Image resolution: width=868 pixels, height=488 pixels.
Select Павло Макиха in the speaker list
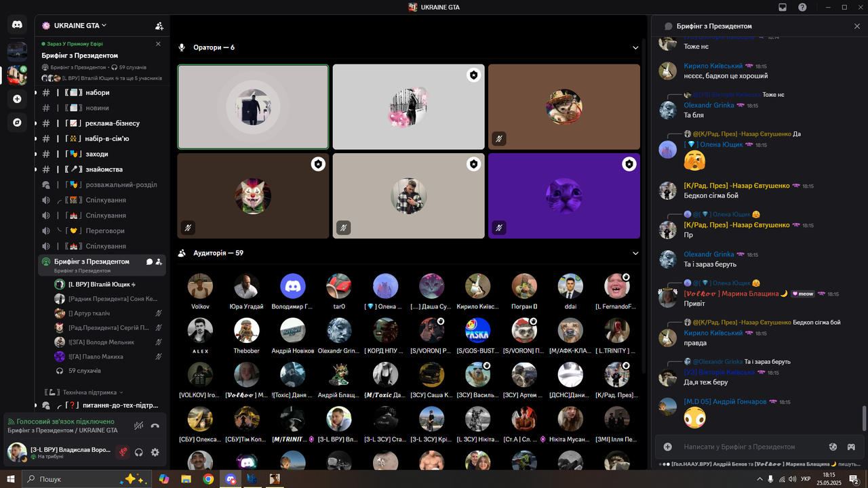tap(108, 357)
